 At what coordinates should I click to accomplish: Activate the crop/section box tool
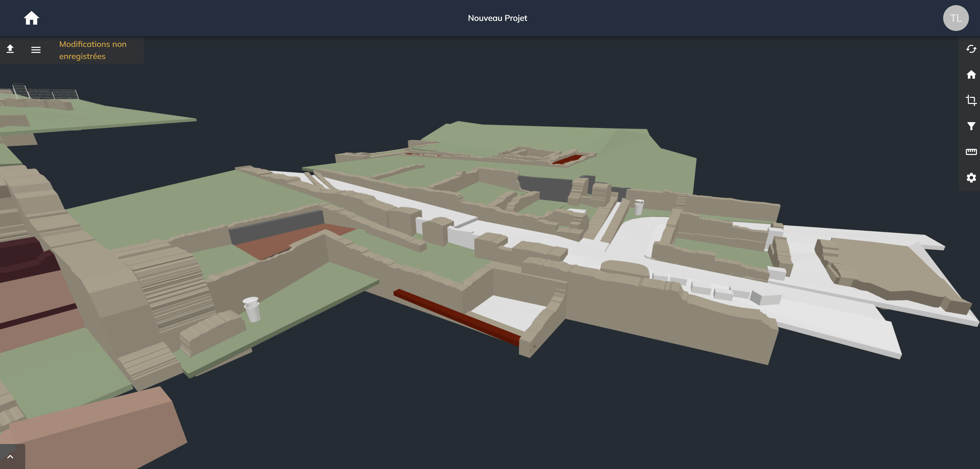[x=971, y=100]
